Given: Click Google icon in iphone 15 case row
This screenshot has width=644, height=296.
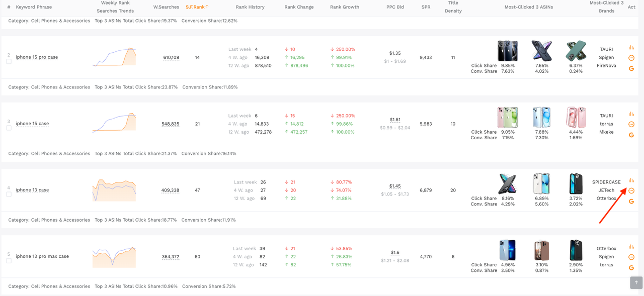Looking at the screenshot, I should click(x=631, y=135).
